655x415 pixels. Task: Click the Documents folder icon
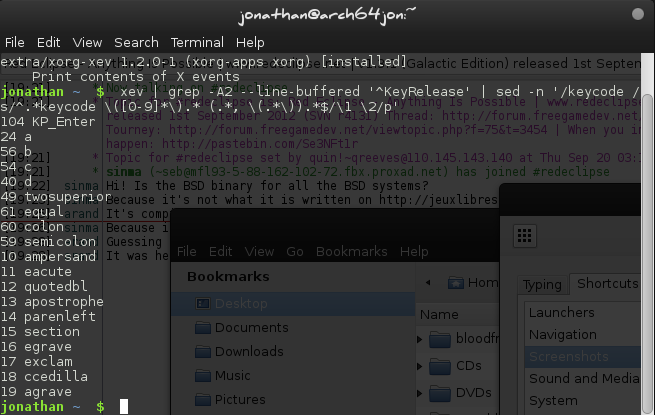tap(202, 327)
